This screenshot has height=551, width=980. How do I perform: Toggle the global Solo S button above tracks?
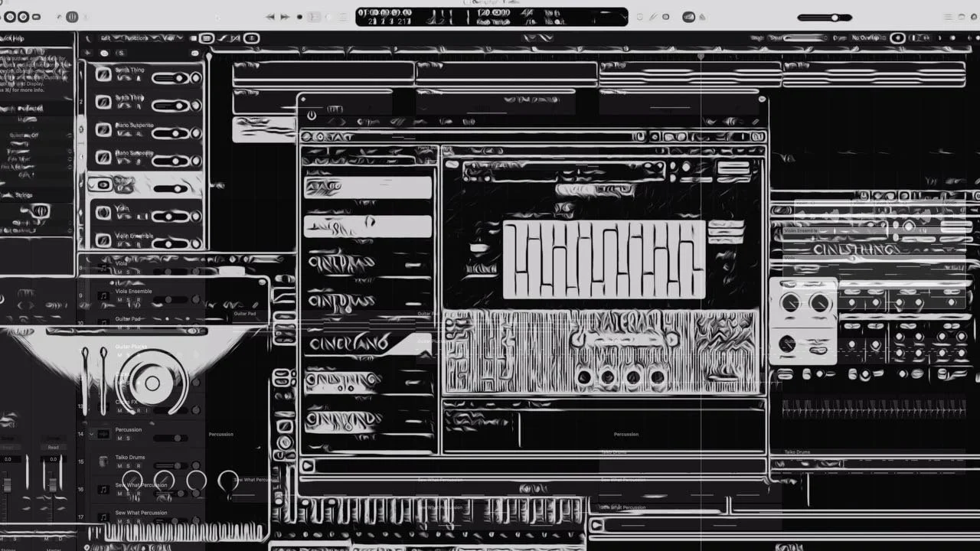120,53
